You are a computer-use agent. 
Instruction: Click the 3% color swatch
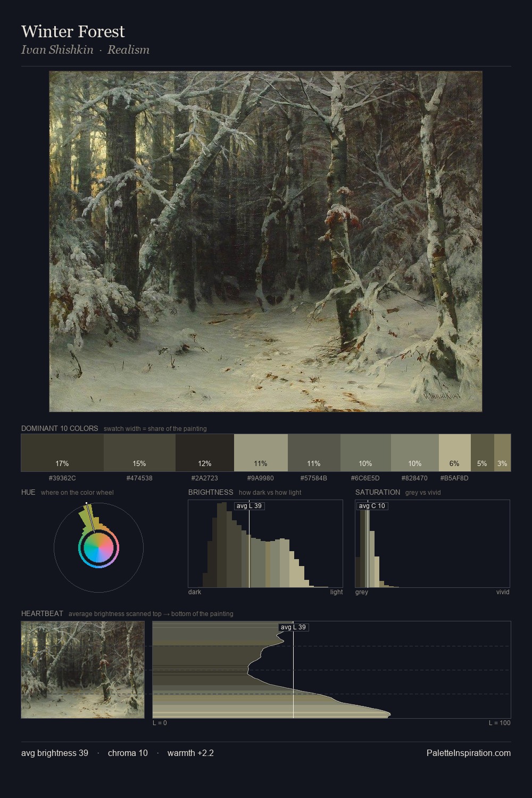click(502, 453)
